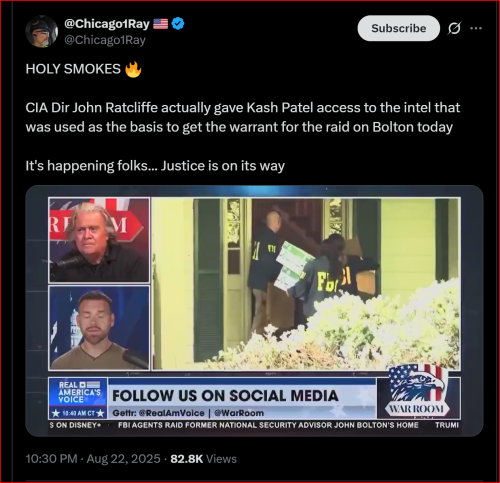Click the @Chicago1Ray display name
This screenshot has height=483, width=500.
pyautogui.click(x=107, y=24)
